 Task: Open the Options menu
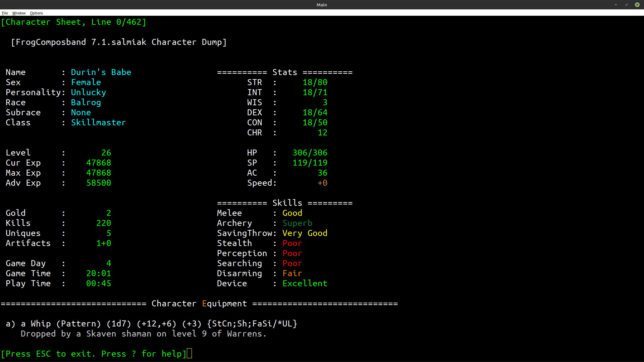click(x=36, y=13)
